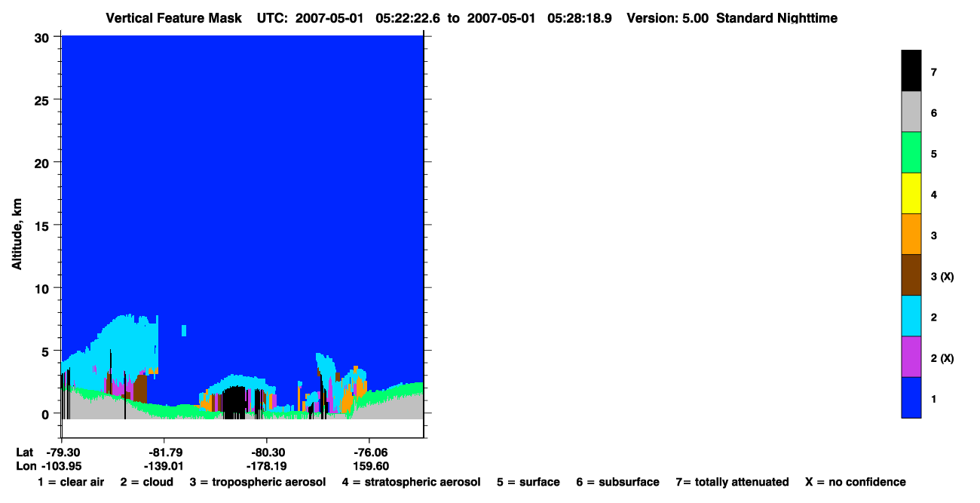980x503 pixels.
Task: Click the color bar label '2 (X)'
Action: coord(942,357)
